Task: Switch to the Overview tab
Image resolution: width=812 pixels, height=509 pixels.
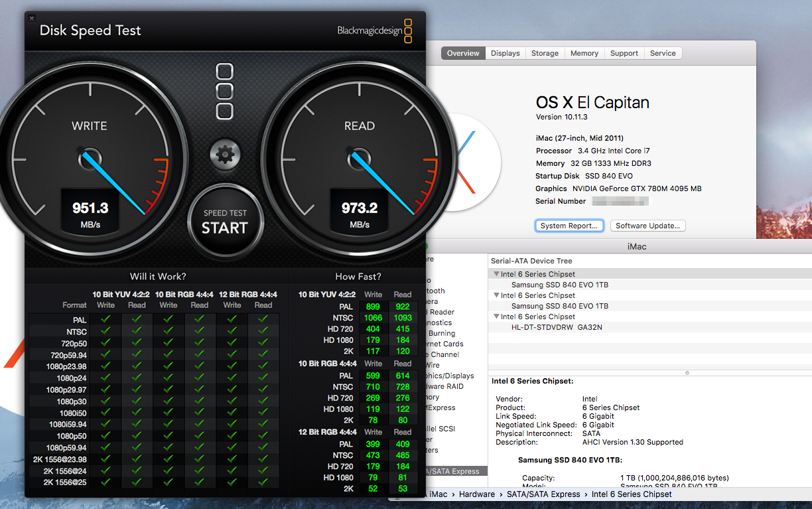Action: 463,53
